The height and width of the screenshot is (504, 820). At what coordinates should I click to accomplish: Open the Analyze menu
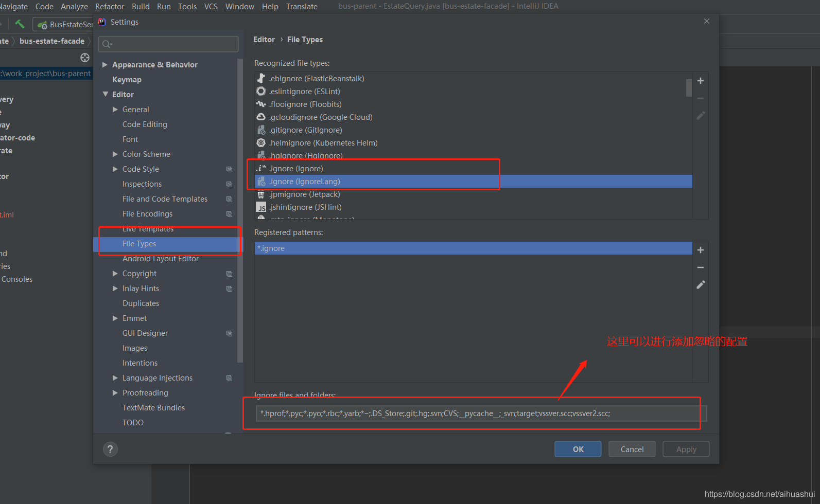click(74, 6)
